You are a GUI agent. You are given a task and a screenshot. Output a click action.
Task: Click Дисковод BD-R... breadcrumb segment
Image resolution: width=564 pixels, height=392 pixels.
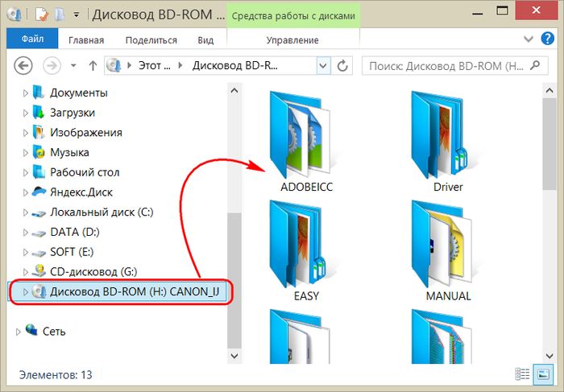pyautogui.click(x=235, y=66)
